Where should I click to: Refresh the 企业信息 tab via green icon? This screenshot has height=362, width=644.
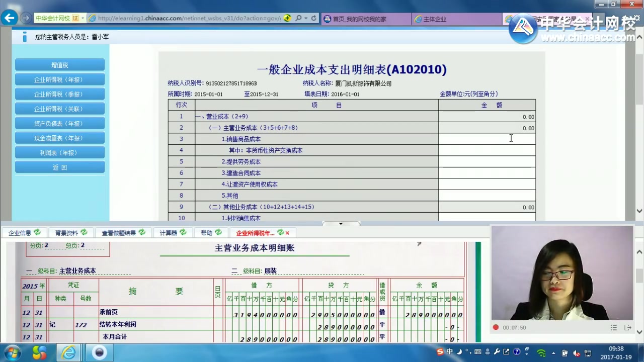37,232
